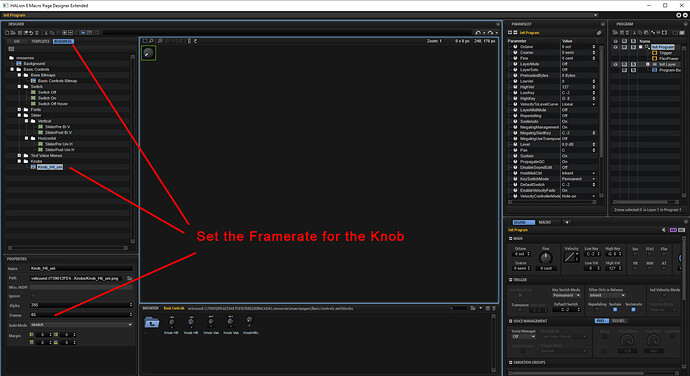The width and height of the screenshot is (690, 376).
Task: Expand the Fonts folder in the resources tree
Action: 19,110
